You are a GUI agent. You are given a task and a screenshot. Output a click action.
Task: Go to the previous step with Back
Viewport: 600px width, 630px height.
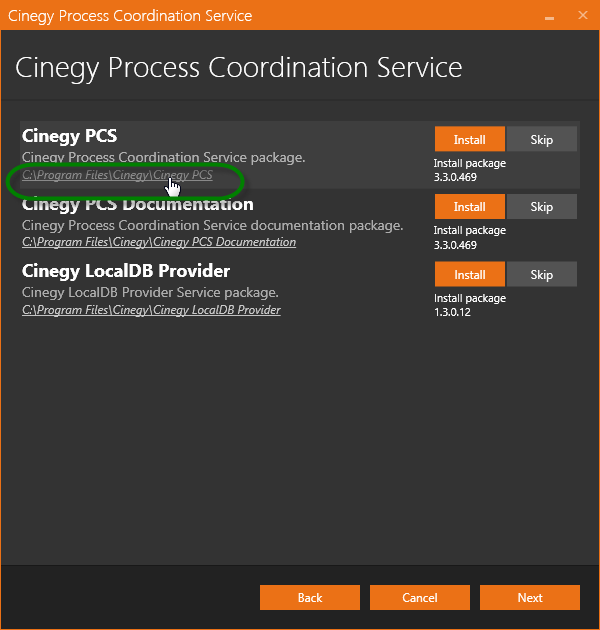click(310, 597)
